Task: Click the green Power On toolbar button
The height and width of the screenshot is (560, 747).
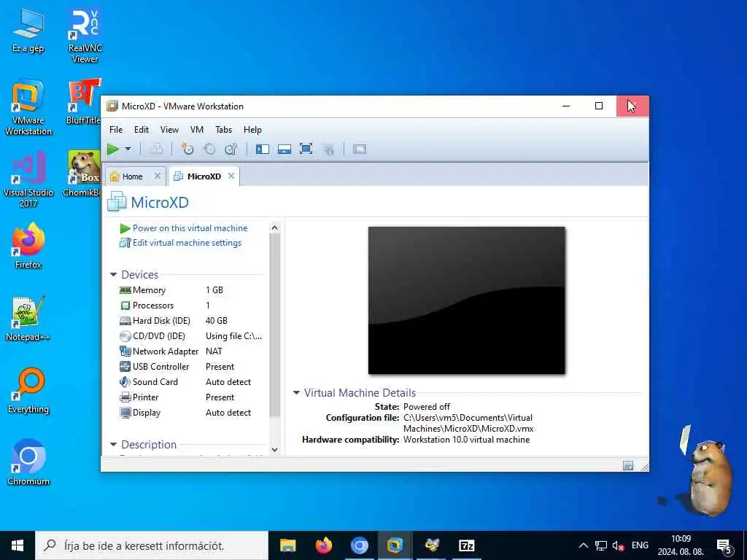Action: (x=113, y=149)
